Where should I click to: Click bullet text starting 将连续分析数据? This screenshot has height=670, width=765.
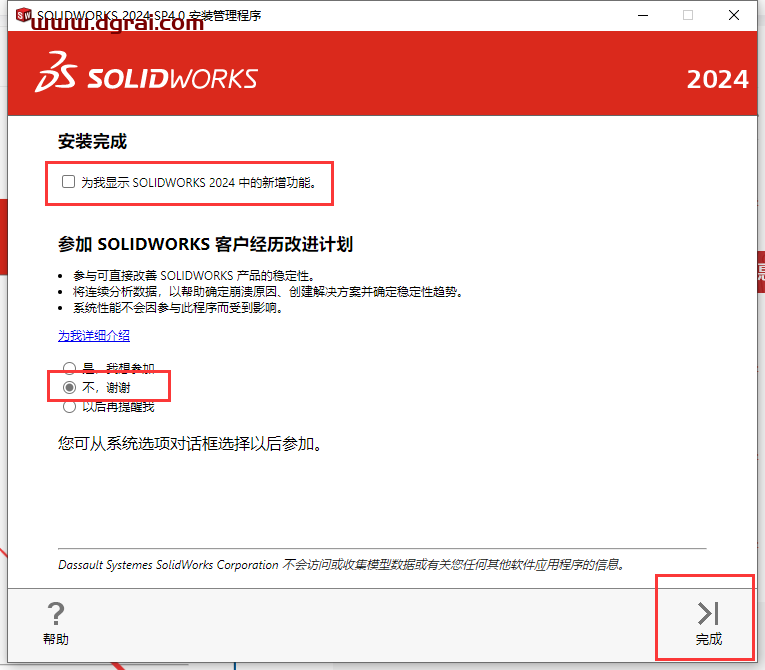click(x=268, y=292)
